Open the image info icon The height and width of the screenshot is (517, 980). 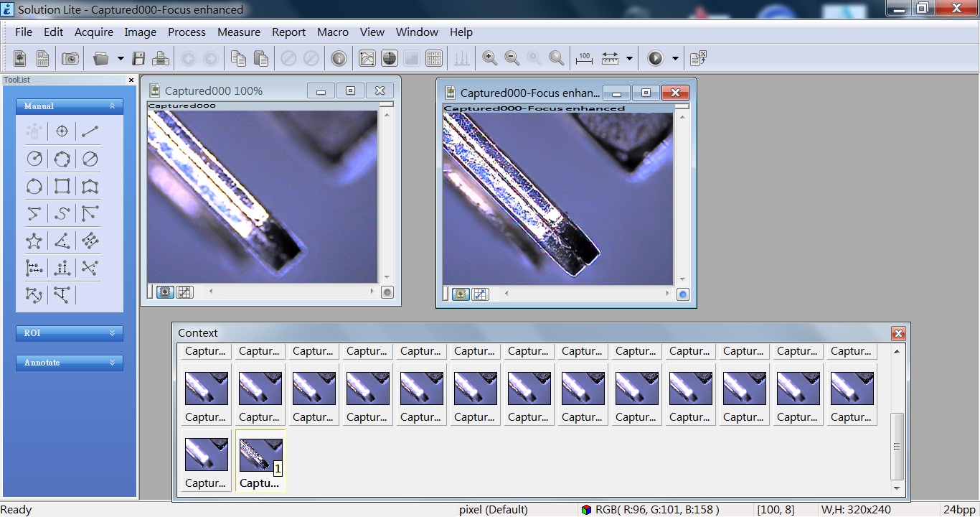339,59
